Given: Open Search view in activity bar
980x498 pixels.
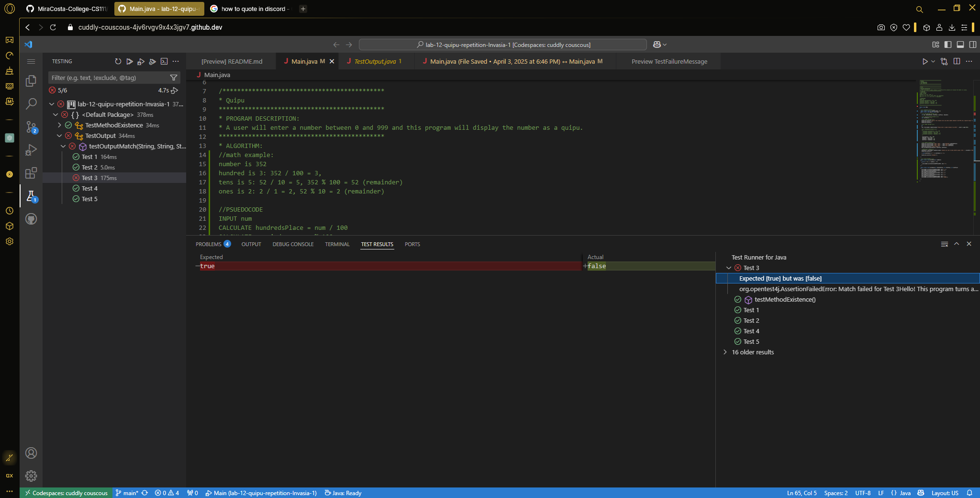Looking at the screenshot, I should [x=31, y=103].
